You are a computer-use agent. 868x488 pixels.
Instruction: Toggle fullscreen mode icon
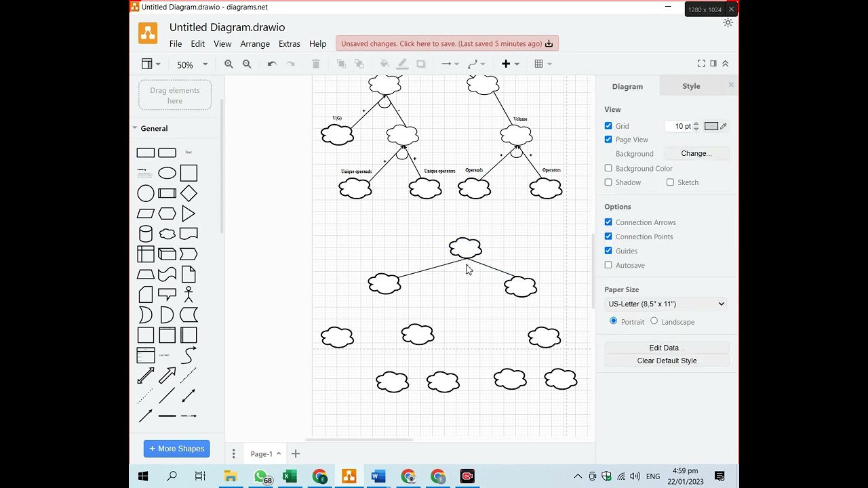701,64
